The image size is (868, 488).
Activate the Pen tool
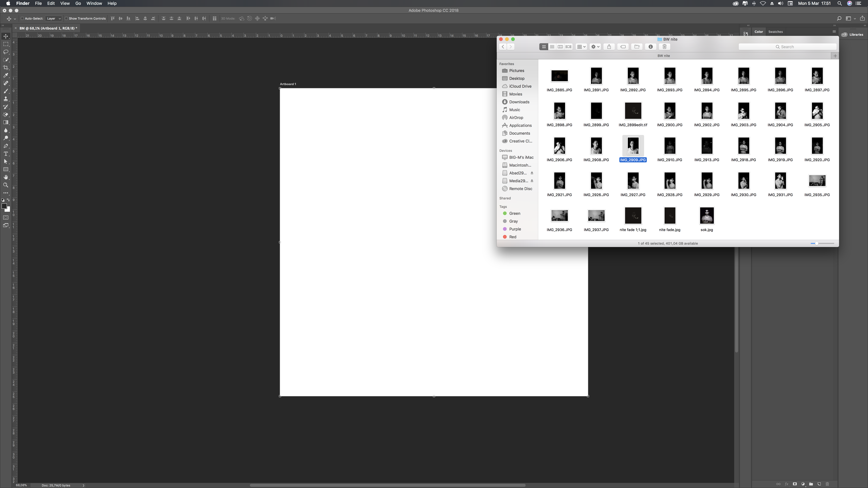coord(6,146)
